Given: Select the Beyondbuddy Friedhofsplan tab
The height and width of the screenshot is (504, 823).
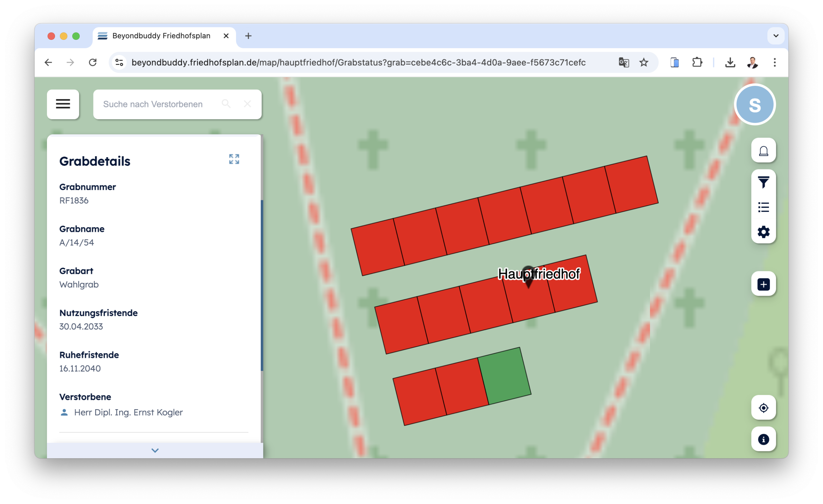Looking at the screenshot, I should 161,36.
